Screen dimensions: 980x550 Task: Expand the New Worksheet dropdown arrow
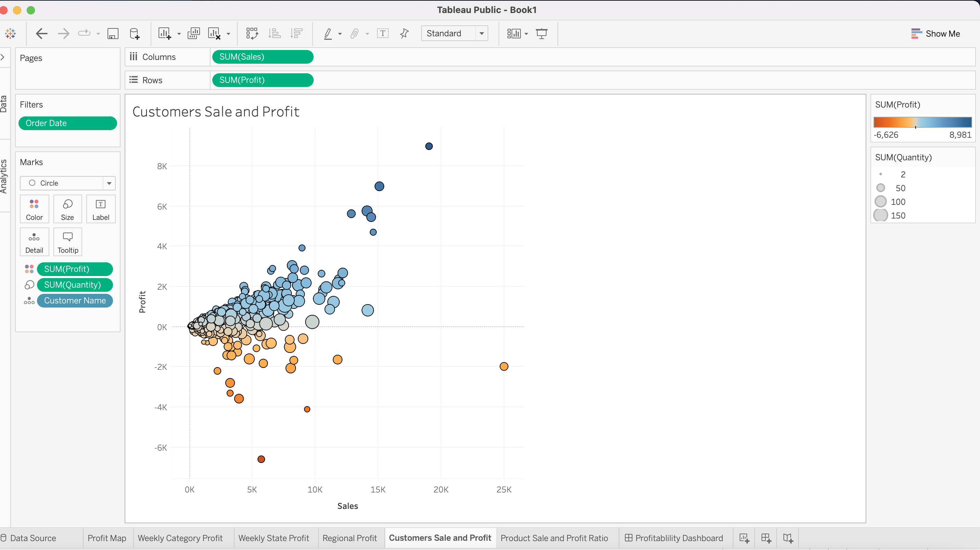pyautogui.click(x=179, y=34)
